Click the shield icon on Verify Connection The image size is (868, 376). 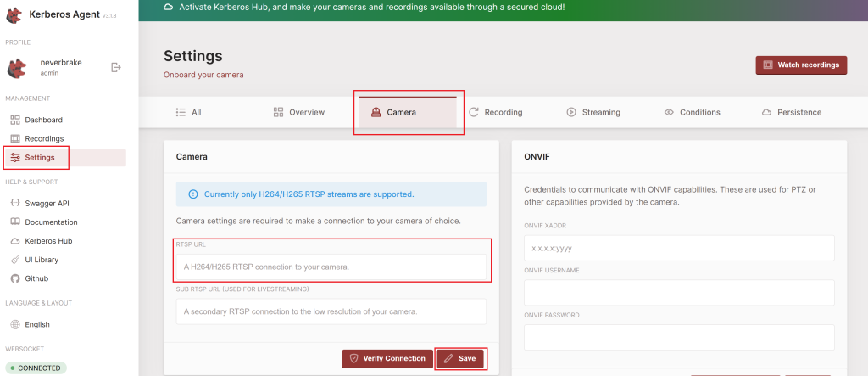point(353,358)
